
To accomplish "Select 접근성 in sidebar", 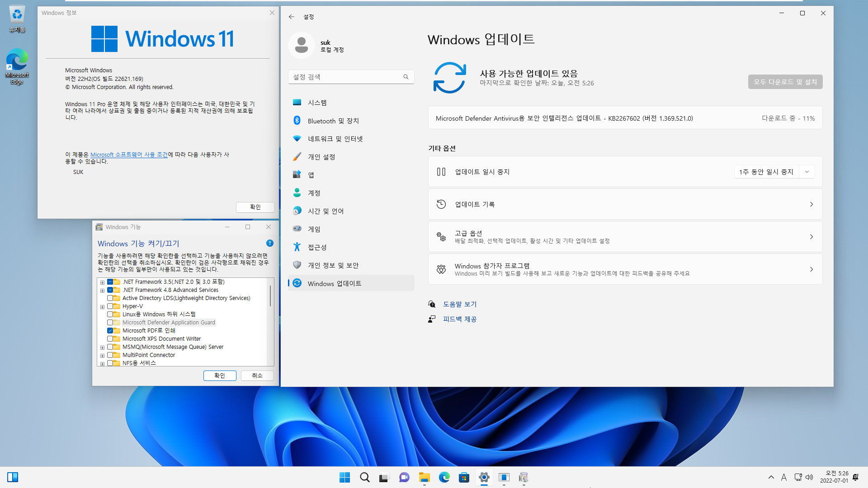I will [351, 247].
